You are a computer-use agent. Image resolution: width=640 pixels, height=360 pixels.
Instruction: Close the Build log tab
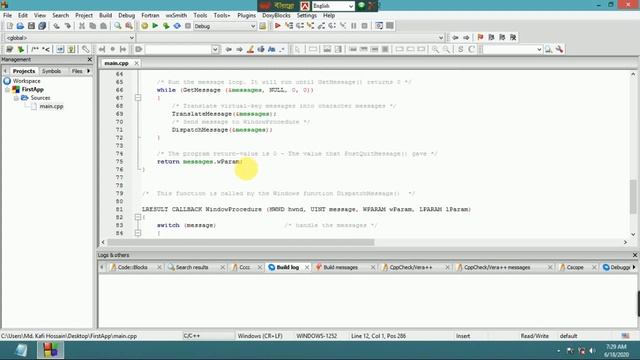(x=307, y=267)
